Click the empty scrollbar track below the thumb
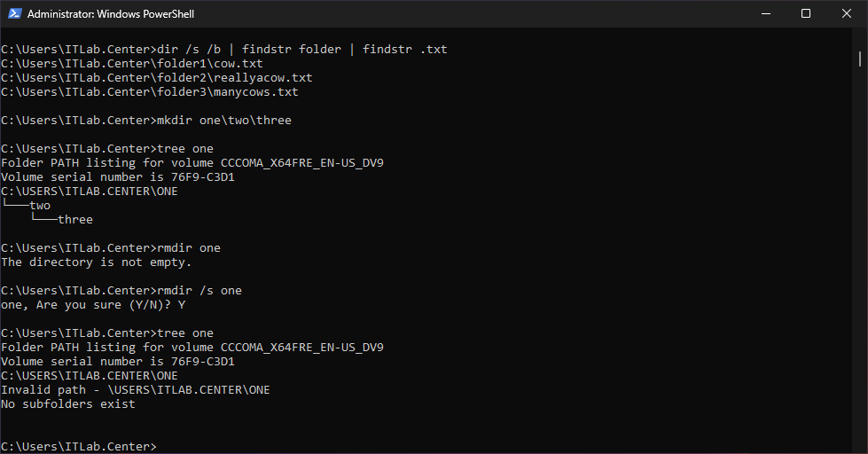This screenshot has width=868, height=454. (x=860, y=266)
